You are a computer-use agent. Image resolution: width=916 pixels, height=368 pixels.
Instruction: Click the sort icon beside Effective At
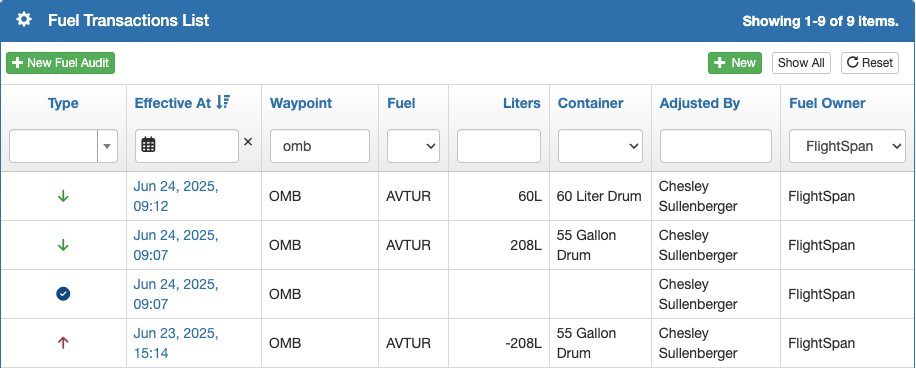[223, 103]
